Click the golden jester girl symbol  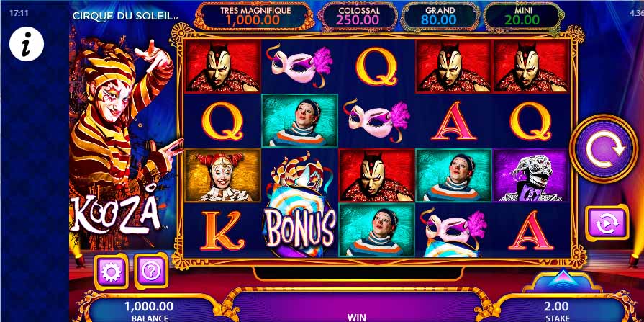(x=222, y=175)
